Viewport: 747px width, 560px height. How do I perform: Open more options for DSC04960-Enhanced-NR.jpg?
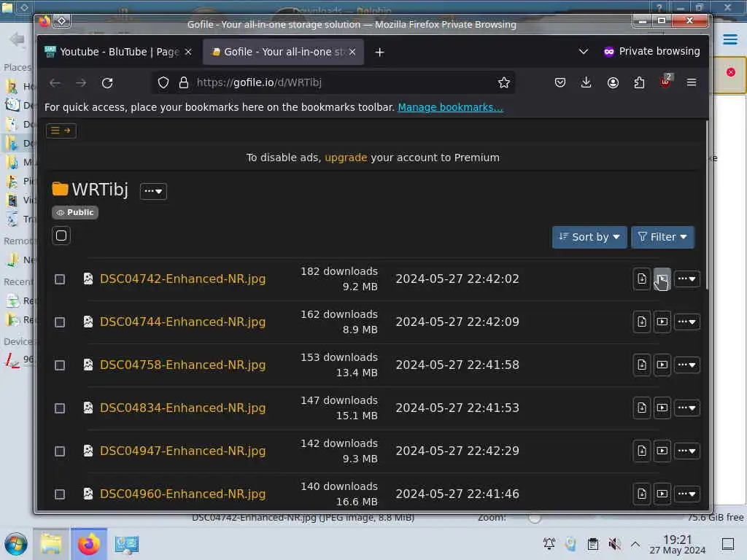[x=687, y=494]
